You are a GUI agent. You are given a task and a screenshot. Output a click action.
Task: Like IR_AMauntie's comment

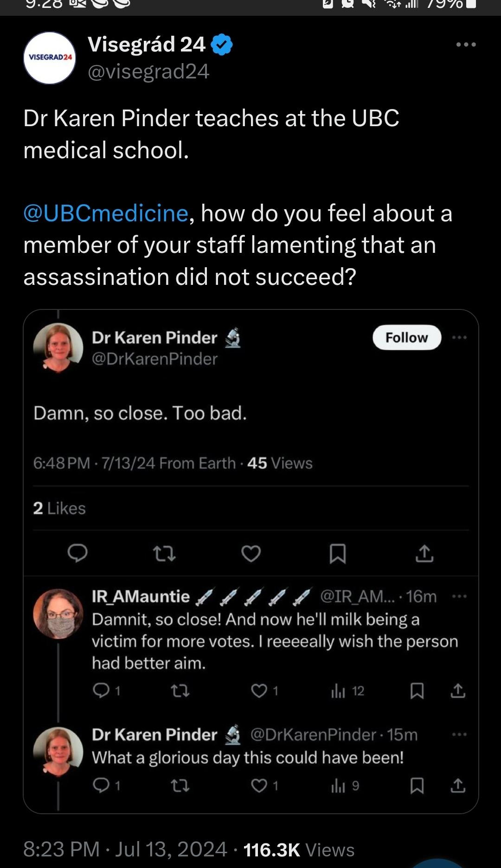[258, 691]
